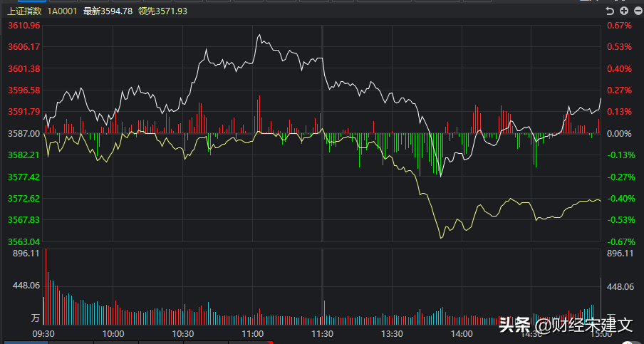Click the 上证指数 index name label
This screenshot has height=344, width=644.
[24, 11]
